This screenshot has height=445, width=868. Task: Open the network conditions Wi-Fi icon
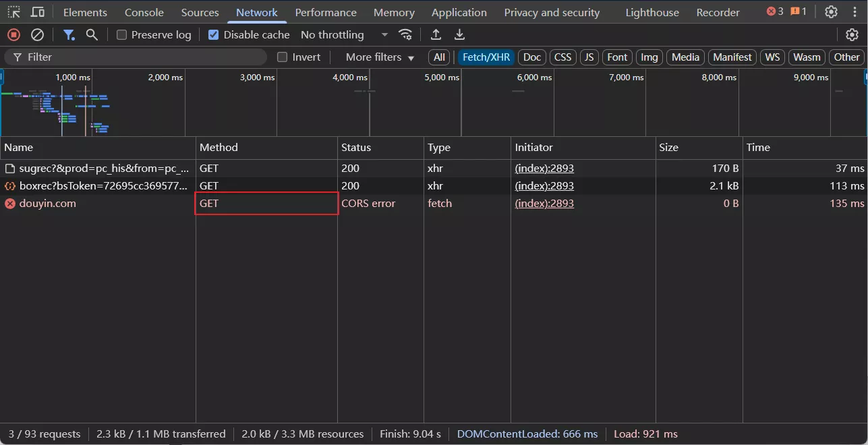tap(405, 35)
